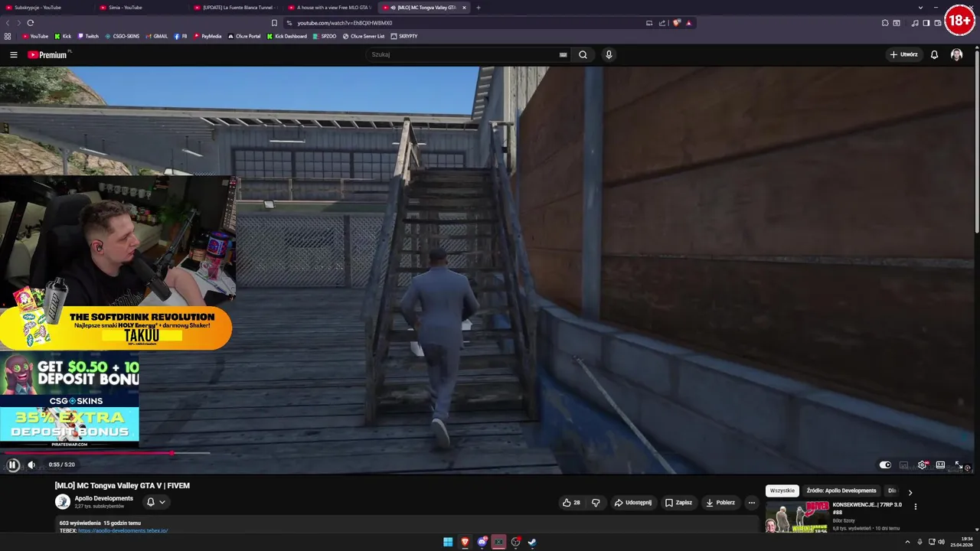Open the Apollo Developments channel name link
Viewport: 980px width, 551px height.
click(103, 498)
